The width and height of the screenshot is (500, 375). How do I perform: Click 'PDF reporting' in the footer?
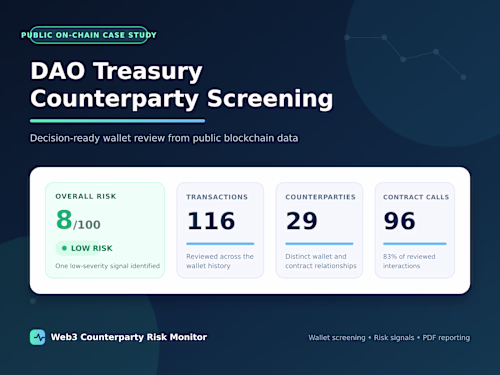point(446,338)
